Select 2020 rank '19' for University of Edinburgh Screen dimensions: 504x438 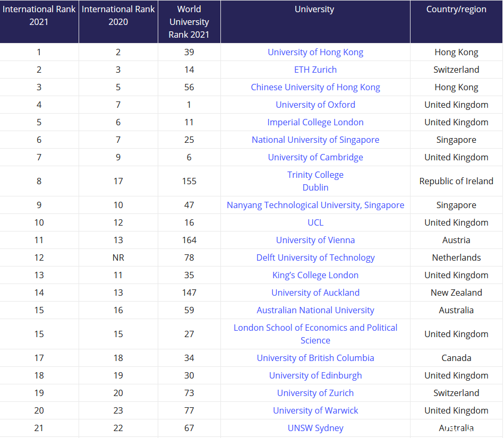[118, 375]
